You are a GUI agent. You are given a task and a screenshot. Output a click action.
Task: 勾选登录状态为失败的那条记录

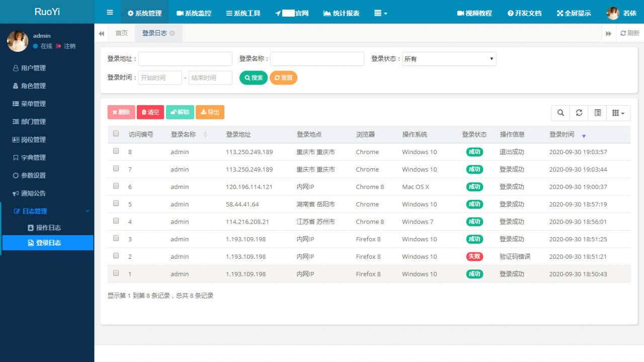coord(116,256)
